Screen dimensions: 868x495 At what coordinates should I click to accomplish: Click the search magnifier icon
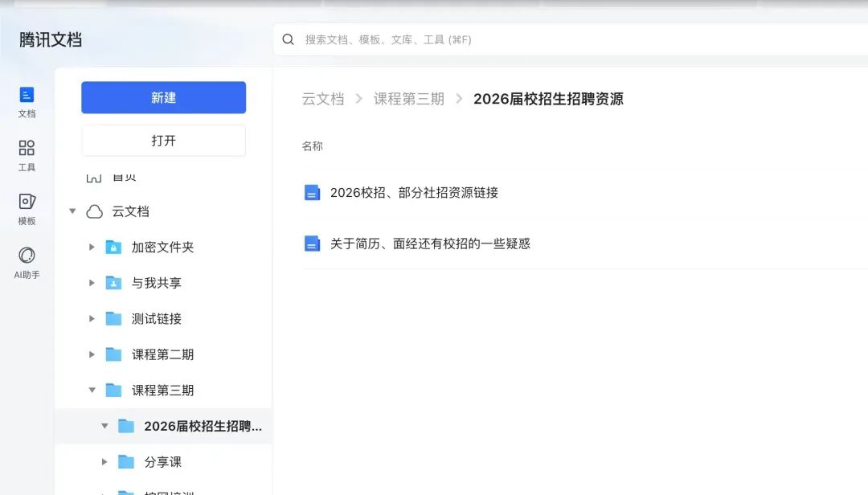click(x=288, y=39)
